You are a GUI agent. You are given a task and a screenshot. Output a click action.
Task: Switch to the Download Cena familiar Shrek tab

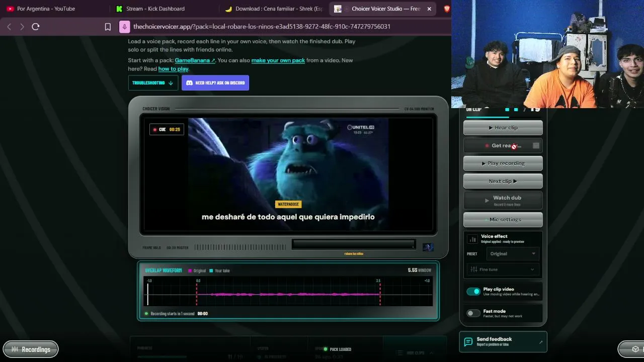point(274,9)
